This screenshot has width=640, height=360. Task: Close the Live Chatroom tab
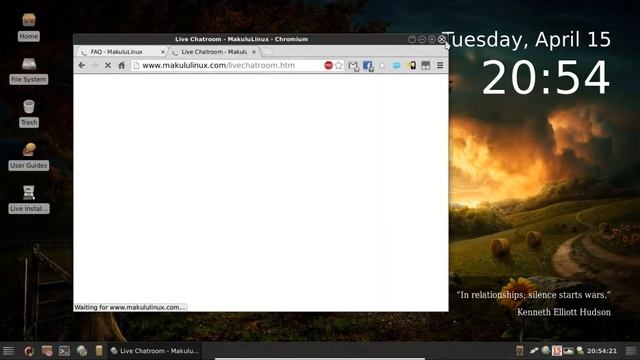tap(254, 52)
